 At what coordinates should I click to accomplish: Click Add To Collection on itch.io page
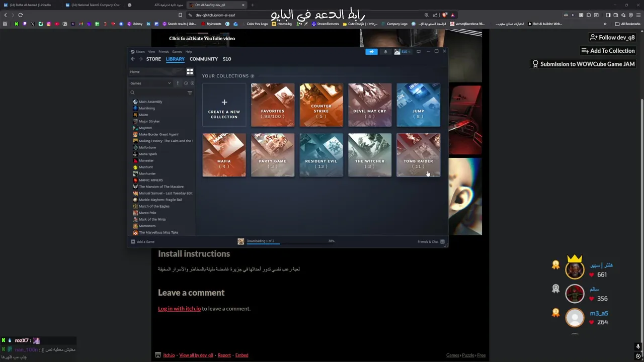pyautogui.click(x=608, y=51)
